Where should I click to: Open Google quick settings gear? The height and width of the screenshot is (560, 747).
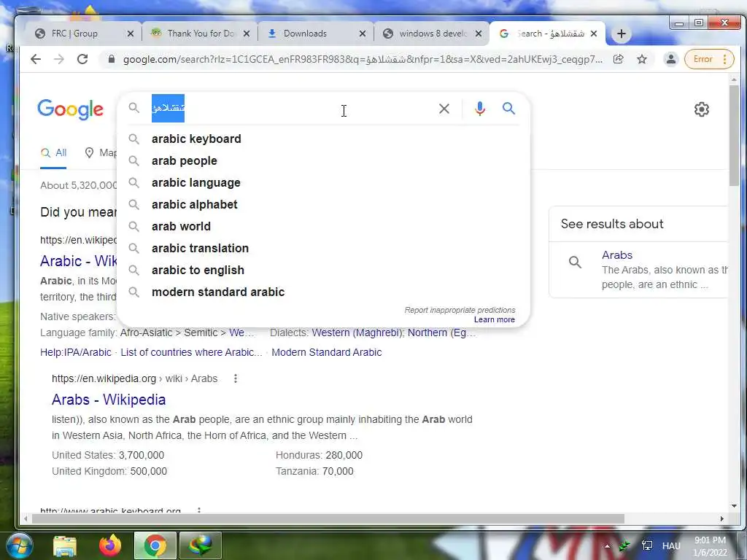701,109
